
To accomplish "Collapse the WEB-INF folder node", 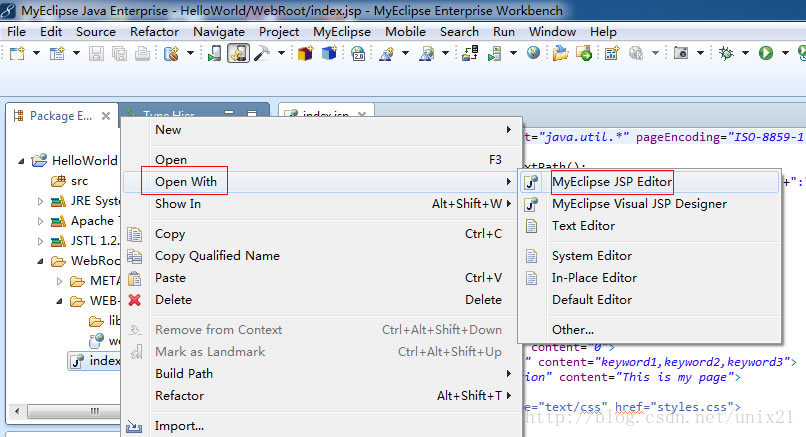I will (x=59, y=301).
